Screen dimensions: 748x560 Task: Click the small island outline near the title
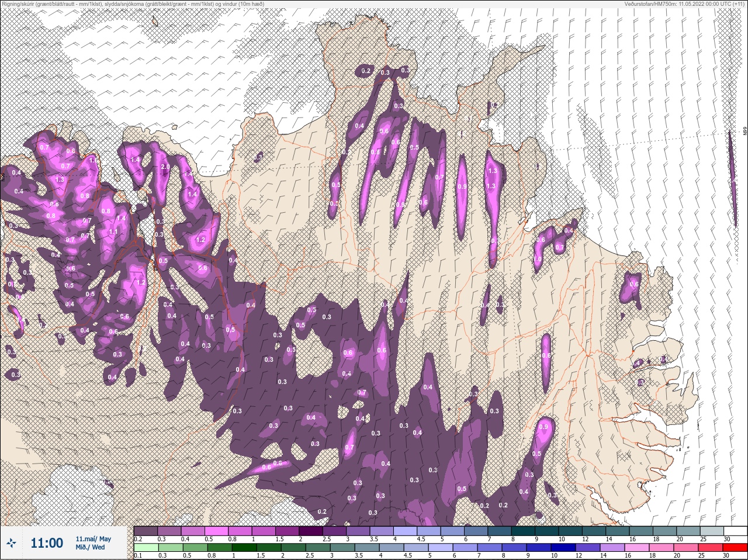(155, 22)
